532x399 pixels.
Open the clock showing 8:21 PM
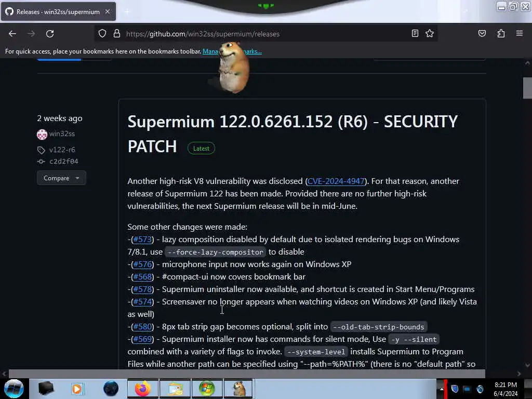coord(506,389)
